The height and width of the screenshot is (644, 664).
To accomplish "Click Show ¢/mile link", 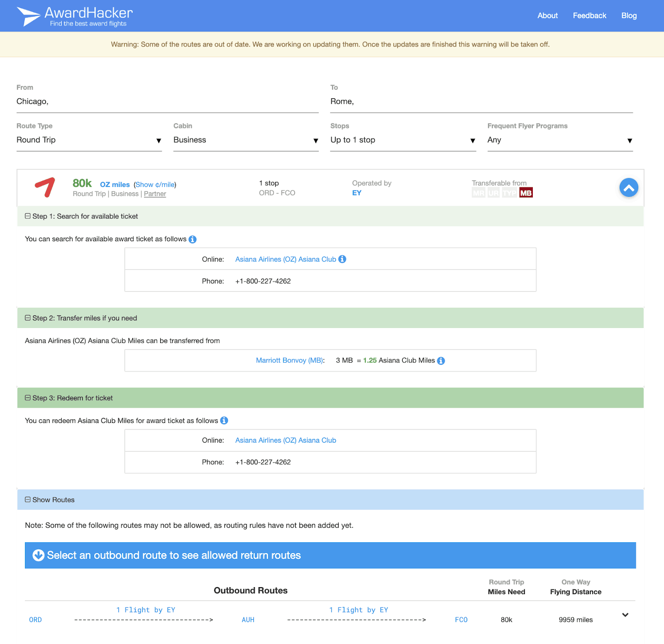I will (155, 185).
